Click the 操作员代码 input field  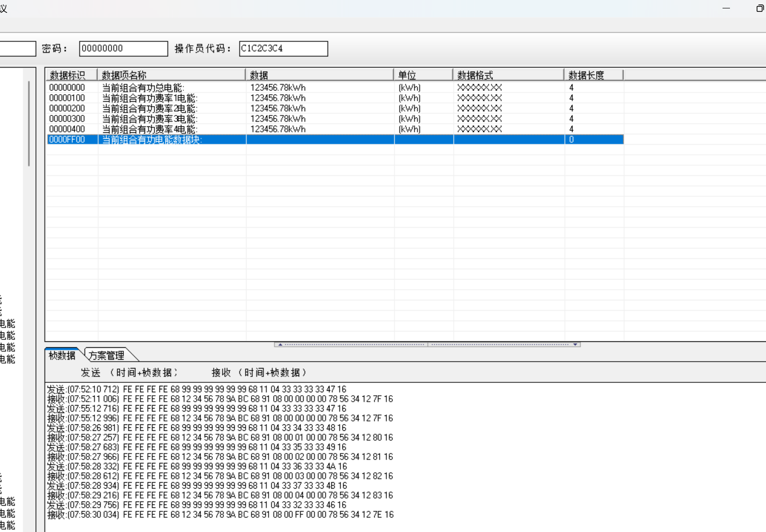click(x=283, y=48)
